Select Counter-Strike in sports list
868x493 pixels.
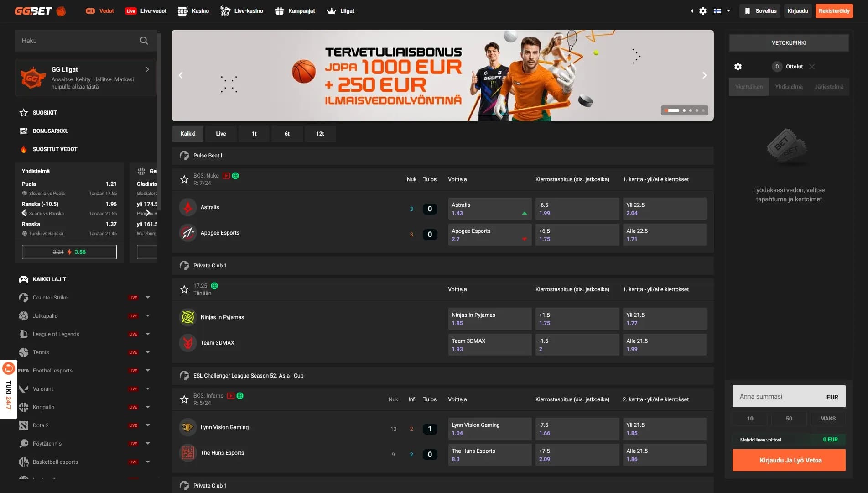[50, 298]
